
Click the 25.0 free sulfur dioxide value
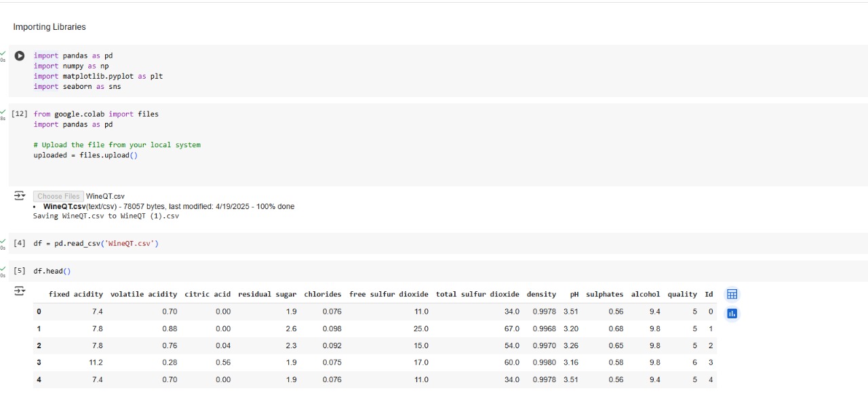421,329
